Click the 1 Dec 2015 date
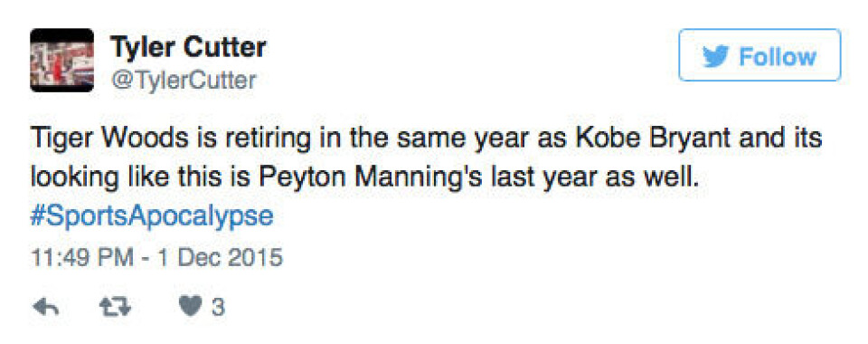This screenshot has height=344, width=868. point(219,258)
